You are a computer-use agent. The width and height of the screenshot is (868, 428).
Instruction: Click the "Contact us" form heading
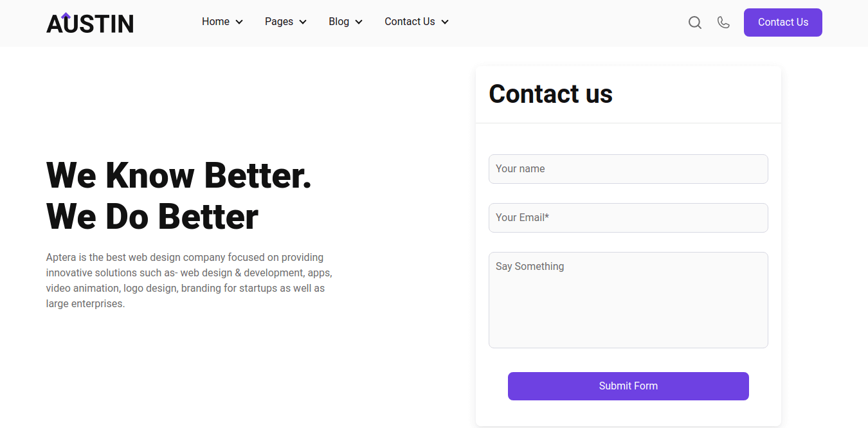(x=550, y=94)
